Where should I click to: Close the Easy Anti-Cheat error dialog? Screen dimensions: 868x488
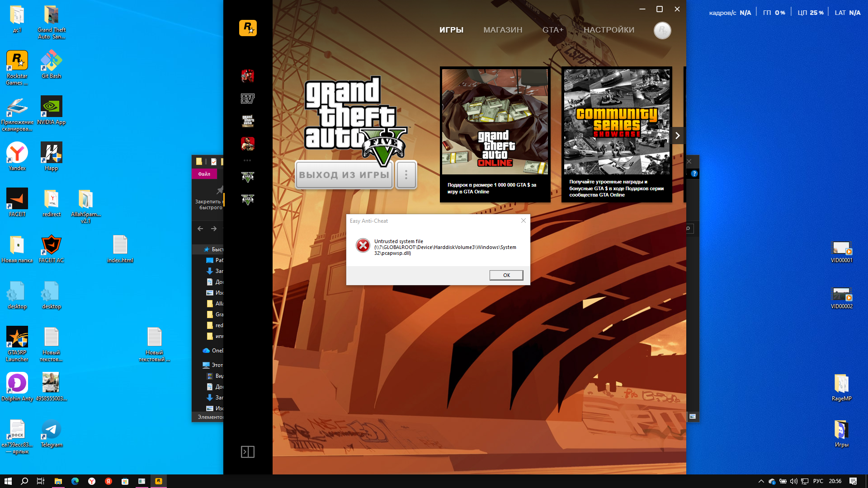click(506, 275)
